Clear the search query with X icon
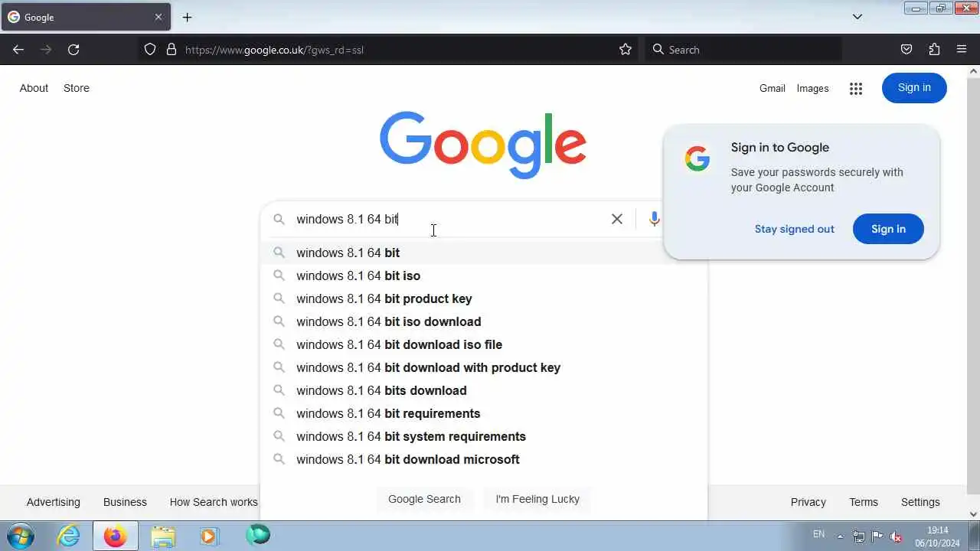This screenshot has width=980, height=551. [617, 219]
